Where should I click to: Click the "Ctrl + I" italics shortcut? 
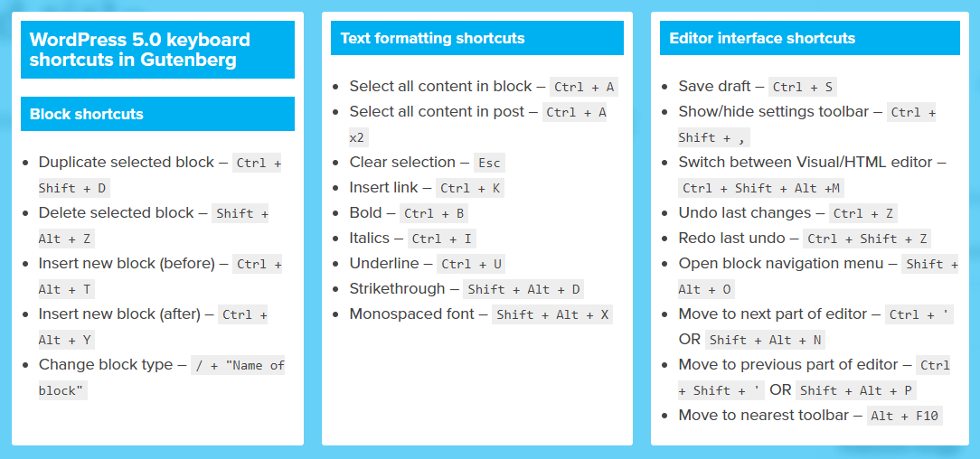(x=442, y=239)
